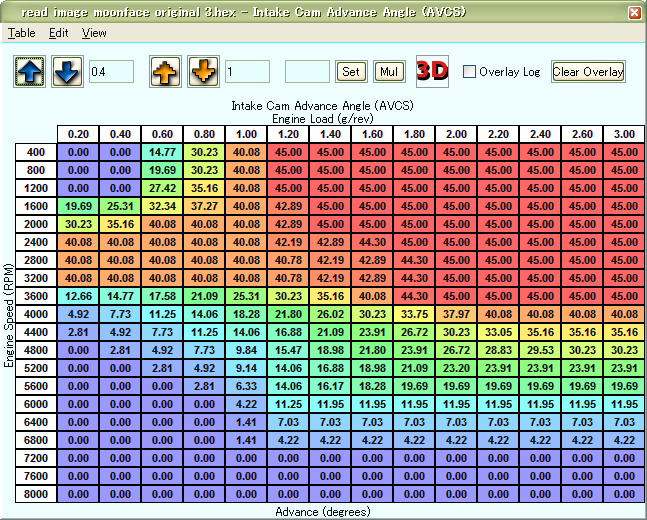Click the Clear Overlay button
Viewport: 647px width, 520px height.
(x=588, y=72)
